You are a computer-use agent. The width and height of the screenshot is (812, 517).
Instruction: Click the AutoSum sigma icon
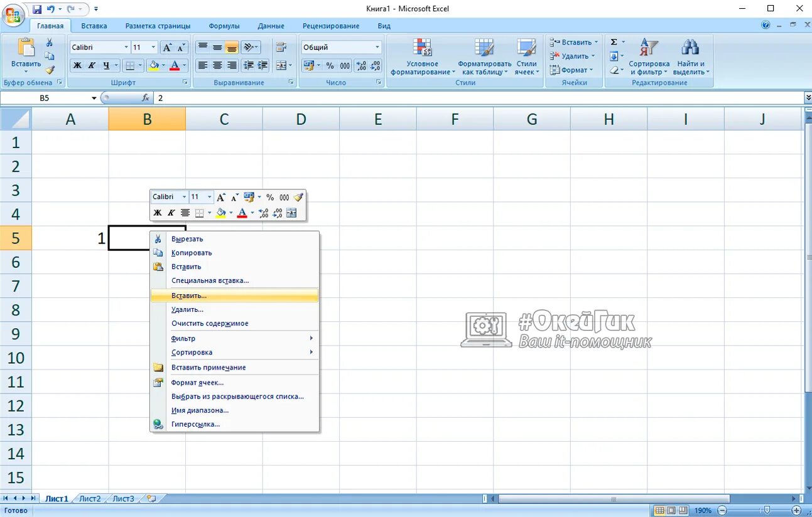614,42
